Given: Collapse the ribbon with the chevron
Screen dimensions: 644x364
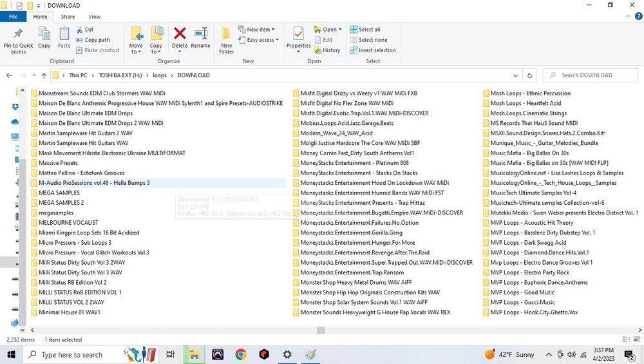Looking at the screenshot, I should (x=629, y=17).
